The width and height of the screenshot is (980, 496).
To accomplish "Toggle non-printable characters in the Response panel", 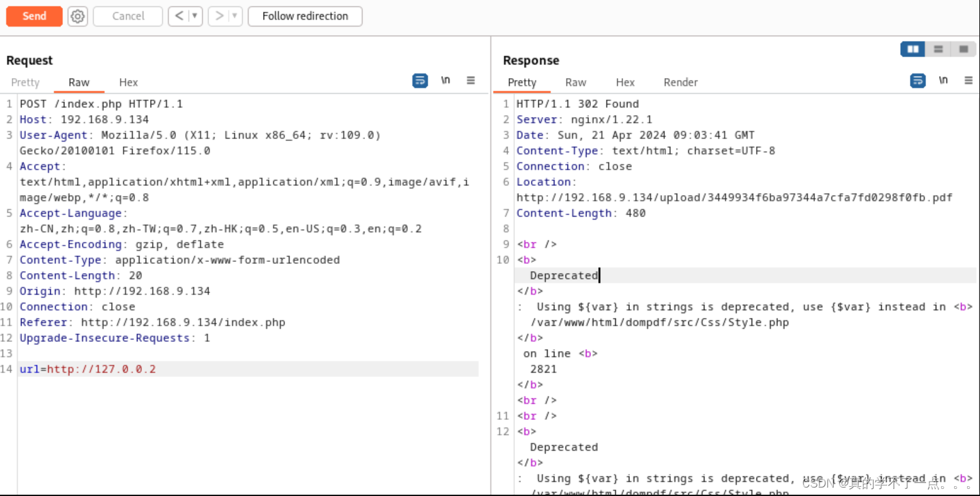I will pyautogui.click(x=943, y=80).
